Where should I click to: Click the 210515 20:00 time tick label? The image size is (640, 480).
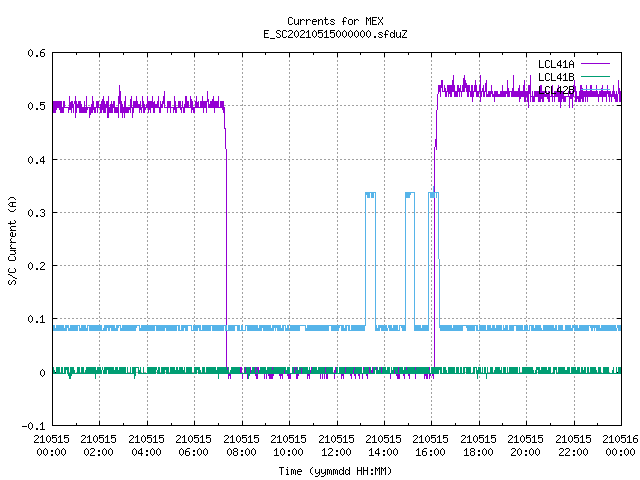[525, 446]
